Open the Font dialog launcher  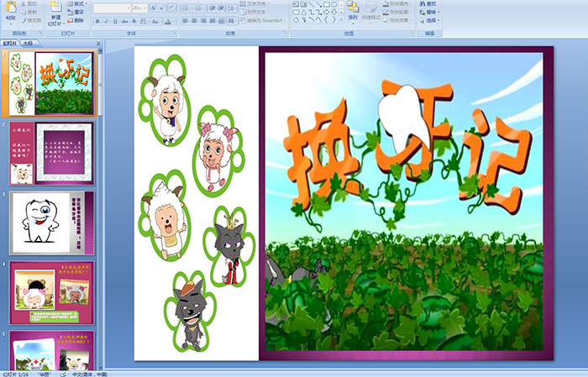coord(175,34)
